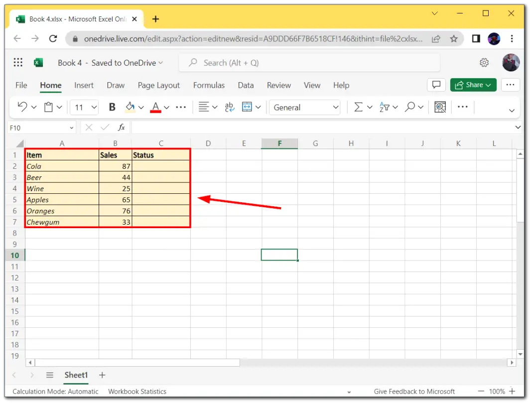This screenshot has width=532, height=405.
Task: Click inside the formula bar
Action: 249,127
